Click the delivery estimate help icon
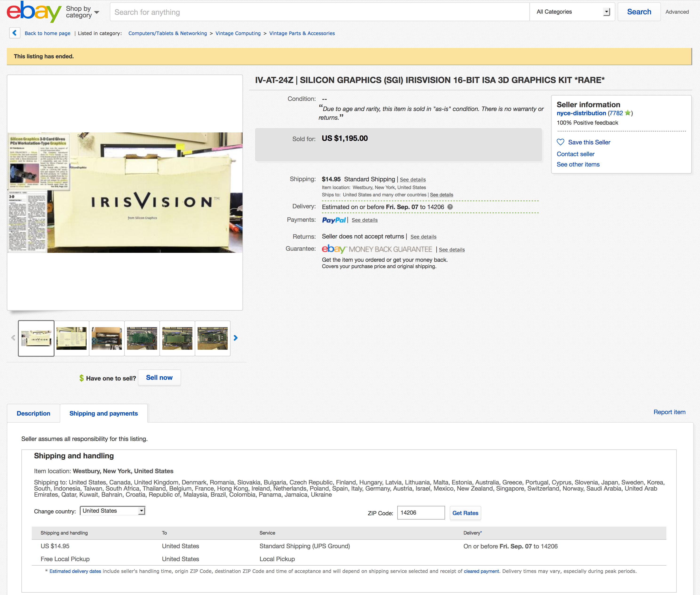This screenshot has height=595, width=700. pos(450,207)
